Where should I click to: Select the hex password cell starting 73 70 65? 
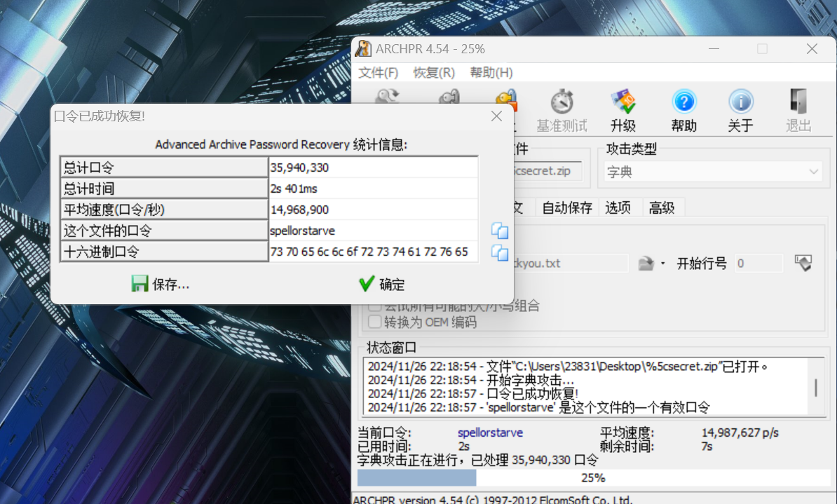373,252
